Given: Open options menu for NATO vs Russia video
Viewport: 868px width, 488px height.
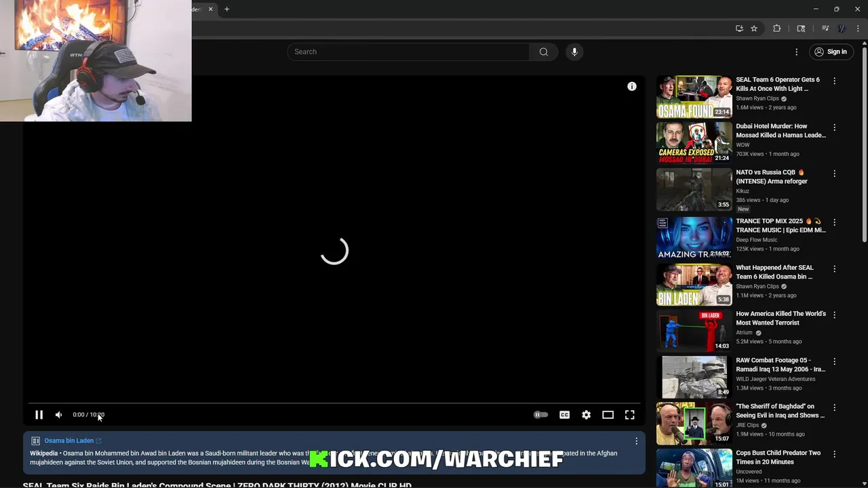Looking at the screenshot, I should tap(834, 174).
